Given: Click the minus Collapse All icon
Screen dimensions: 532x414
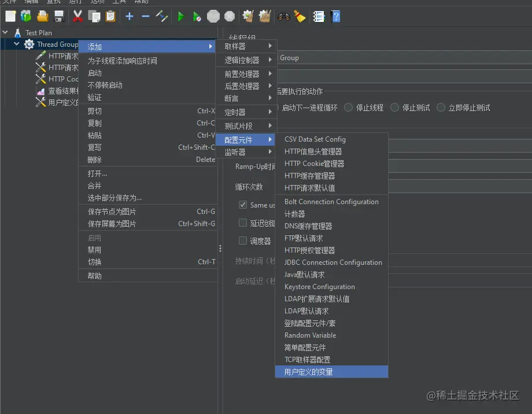Looking at the screenshot, I should pyautogui.click(x=146, y=16).
